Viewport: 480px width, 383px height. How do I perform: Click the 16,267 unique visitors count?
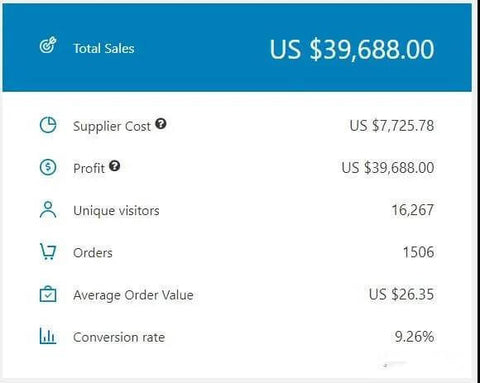(x=413, y=210)
